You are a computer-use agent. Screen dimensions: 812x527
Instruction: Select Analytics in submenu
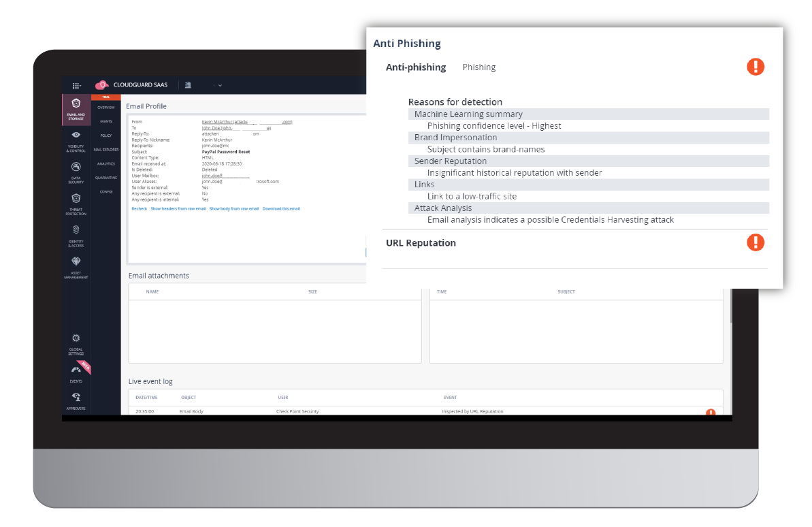(106, 163)
